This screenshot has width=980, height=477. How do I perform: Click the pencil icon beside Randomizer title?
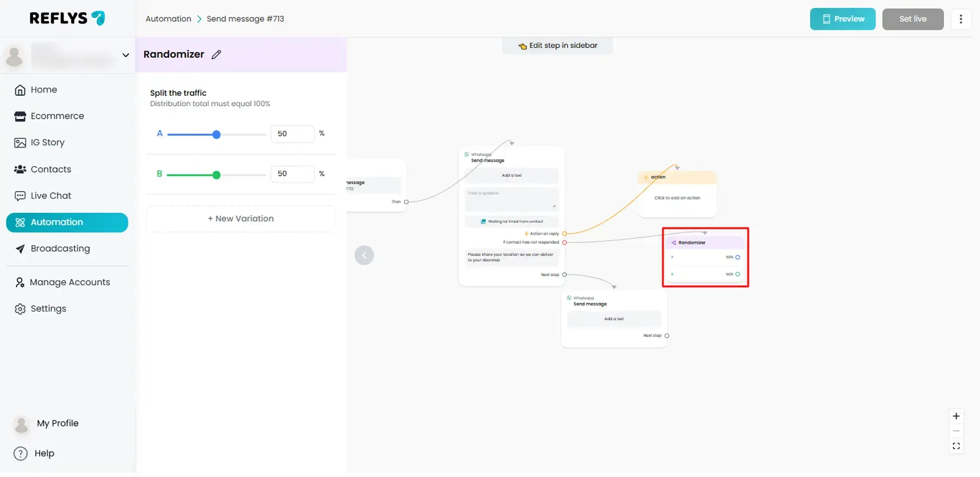pos(216,54)
